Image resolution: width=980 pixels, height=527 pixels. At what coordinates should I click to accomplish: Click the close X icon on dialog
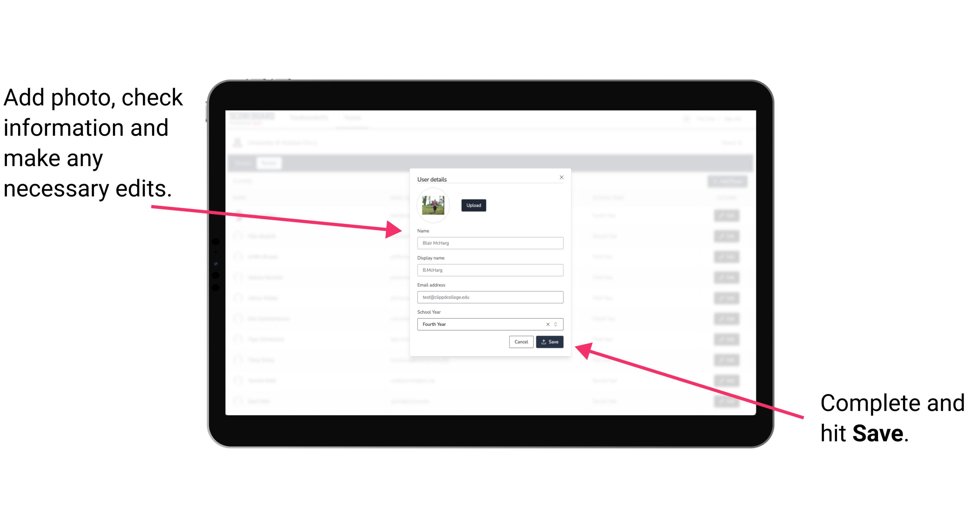pos(562,177)
